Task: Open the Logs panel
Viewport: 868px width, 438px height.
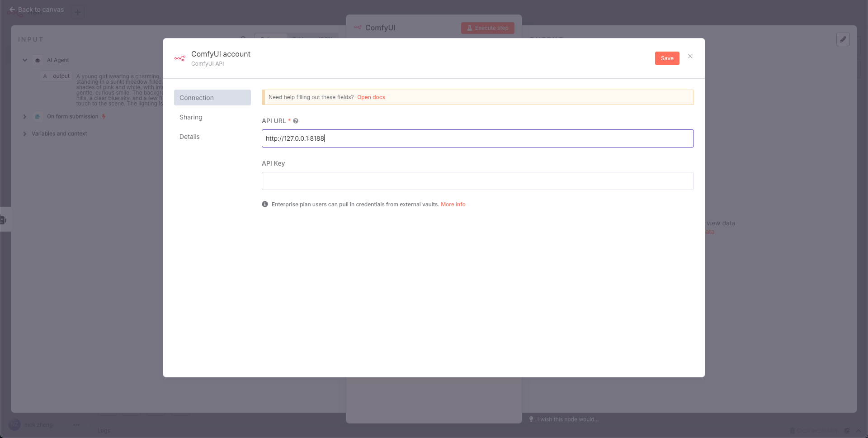Action: [104, 431]
